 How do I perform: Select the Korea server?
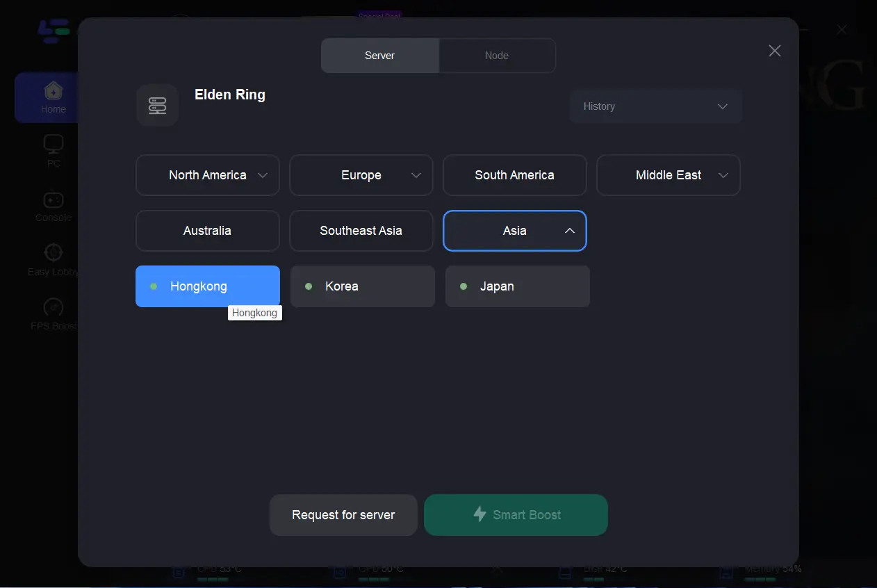(x=362, y=286)
